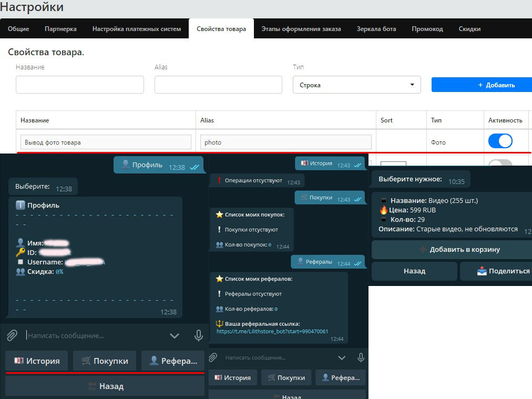The width and height of the screenshot is (532, 399).
Task: Open the Тип dropdown showing Строка
Action: click(356, 85)
